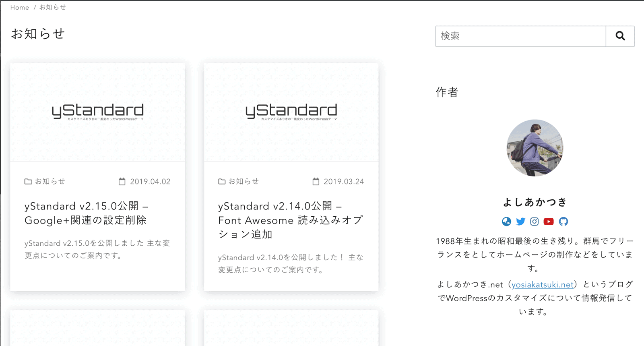Click the author's round avatar photo
The height and width of the screenshot is (346, 644).
tap(535, 148)
